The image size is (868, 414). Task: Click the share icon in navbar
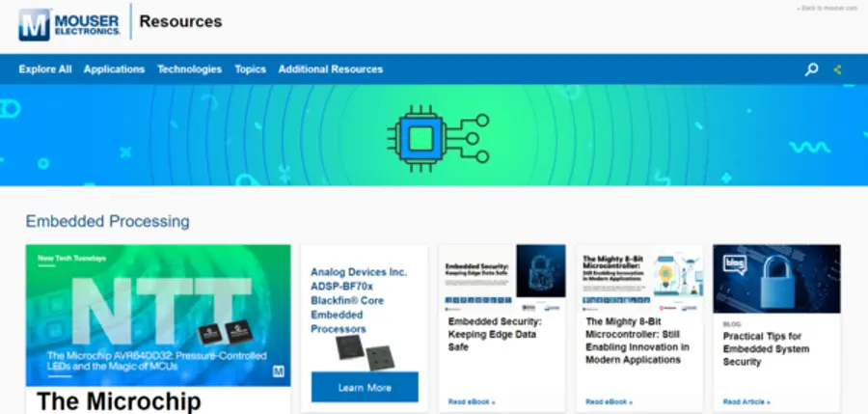[837, 69]
